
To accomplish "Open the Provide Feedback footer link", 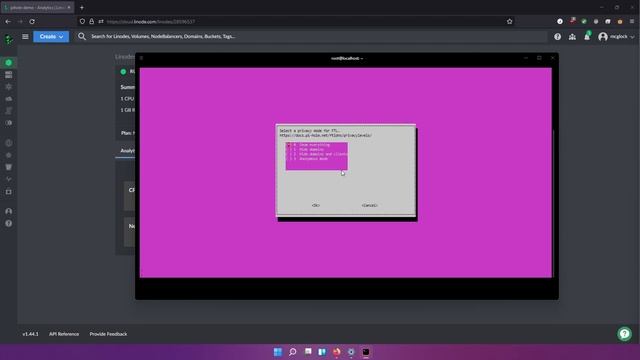I will point(108,334).
